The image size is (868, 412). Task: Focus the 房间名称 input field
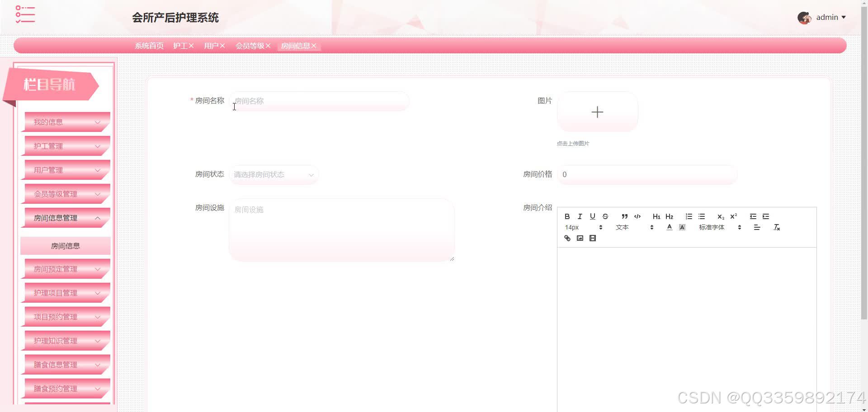pyautogui.click(x=319, y=101)
